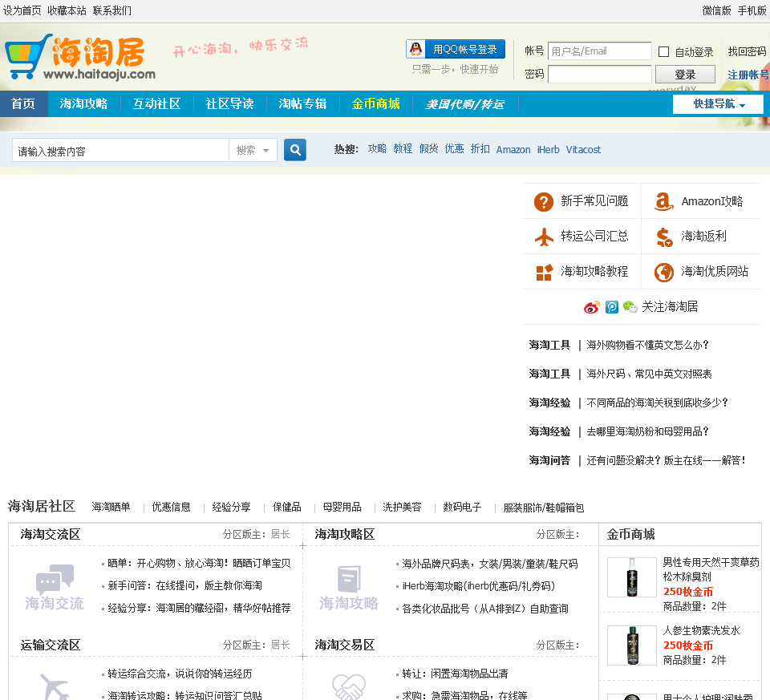
Task: Click the globe 海淘优质网站 icon
Action: click(x=664, y=273)
